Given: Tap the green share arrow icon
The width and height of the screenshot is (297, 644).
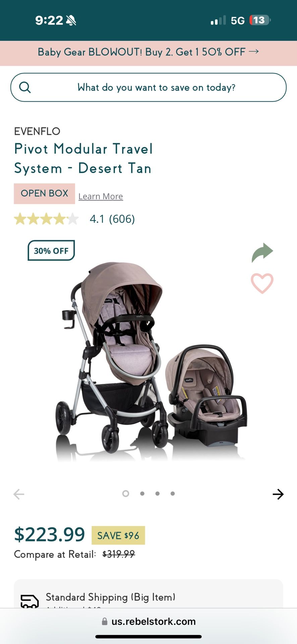Looking at the screenshot, I should pyautogui.click(x=262, y=253).
